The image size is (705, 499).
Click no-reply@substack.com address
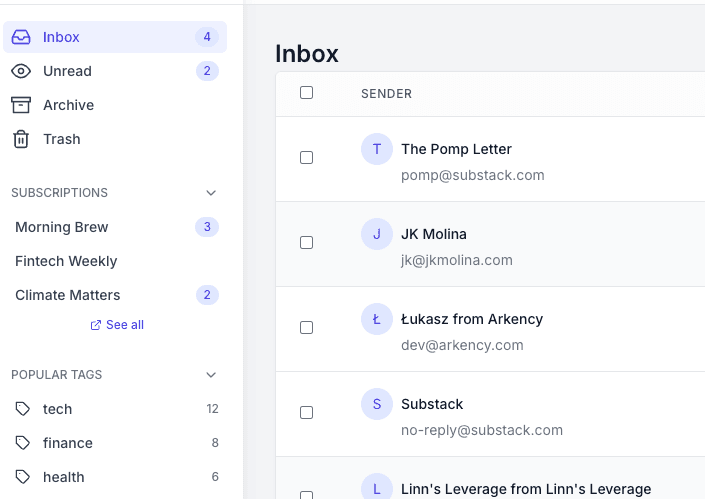click(x=482, y=430)
